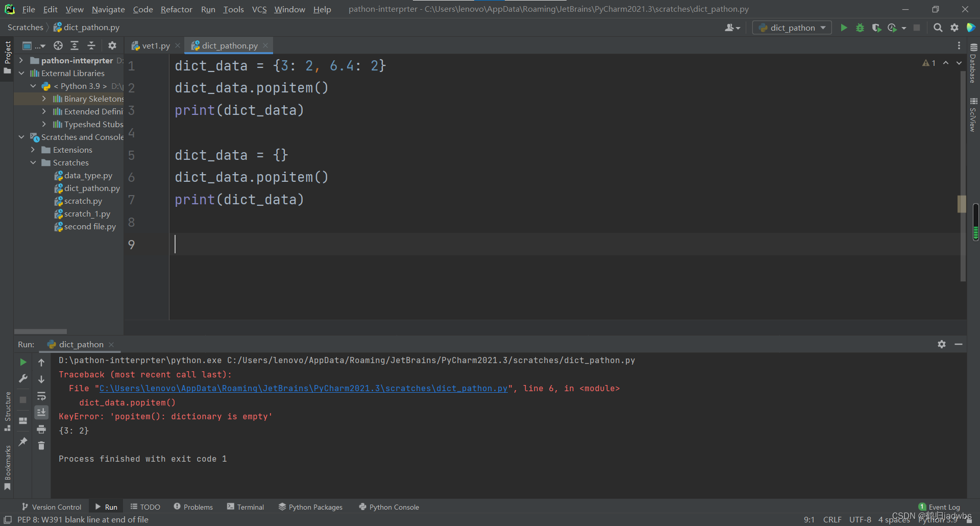The image size is (980, 526).
Task: Click the Restore Layout icon in Run panel
Action: (23, 421)
